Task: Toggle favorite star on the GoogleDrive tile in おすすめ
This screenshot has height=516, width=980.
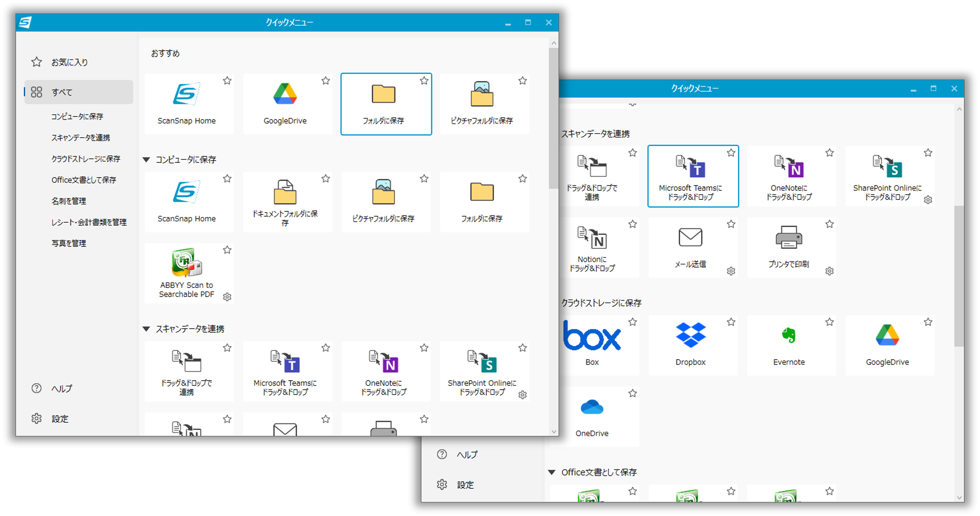Action: 326,81
